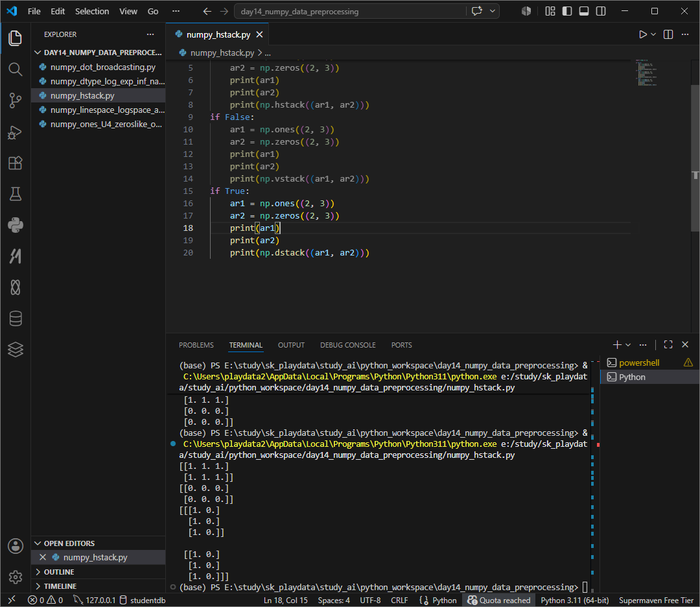Screen dimensions: 700x607
Task: Select the TERMINAL tab
Action: point(246,345)
